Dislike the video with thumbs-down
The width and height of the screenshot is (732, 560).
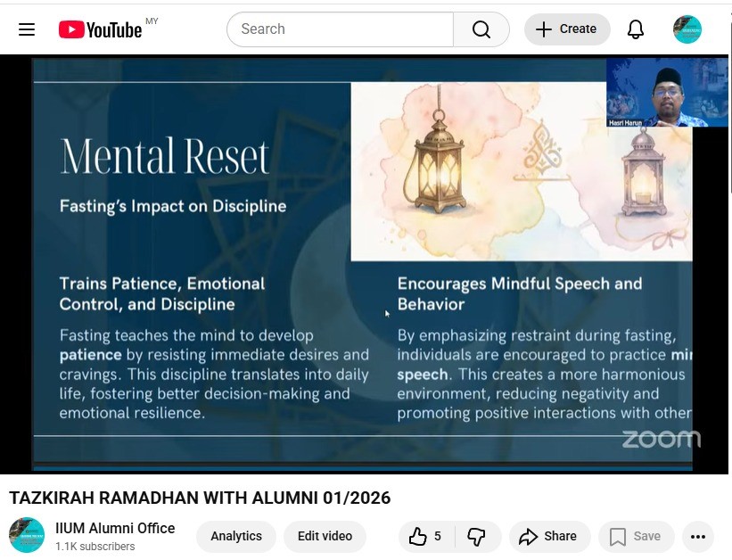(x=477, y=536)
